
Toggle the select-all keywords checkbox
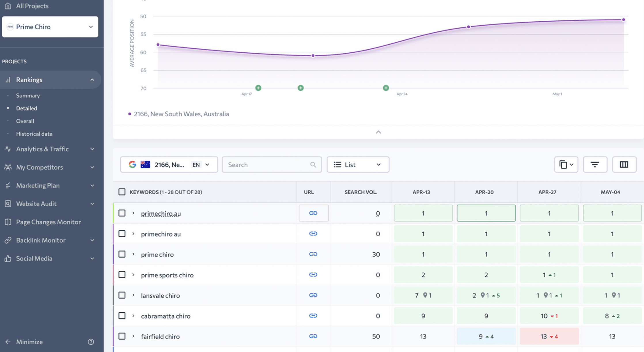click(122, 192)
